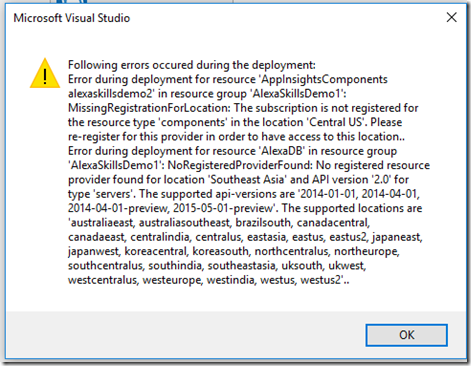Click the australiaeast location entry
471x366 pixels.
[101, 223]
